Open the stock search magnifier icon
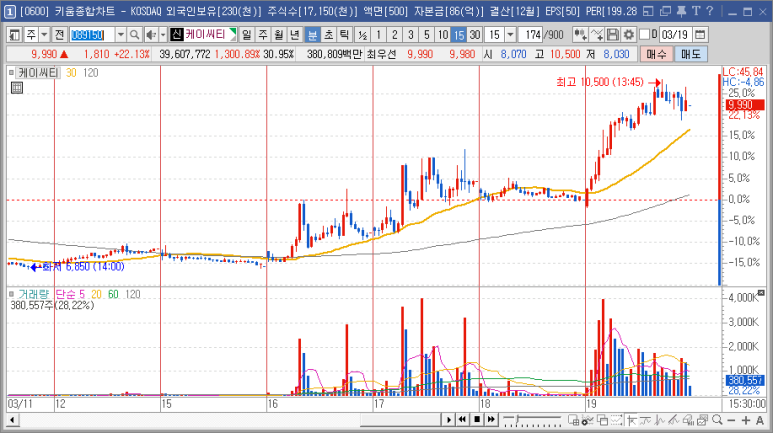The width and height of the screenshot is (773, 433). pos(134,35)
